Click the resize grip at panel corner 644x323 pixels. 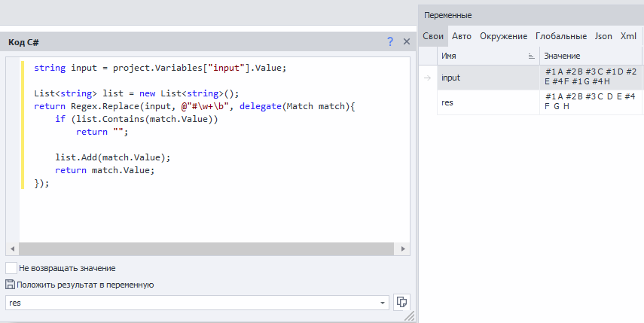410,315
